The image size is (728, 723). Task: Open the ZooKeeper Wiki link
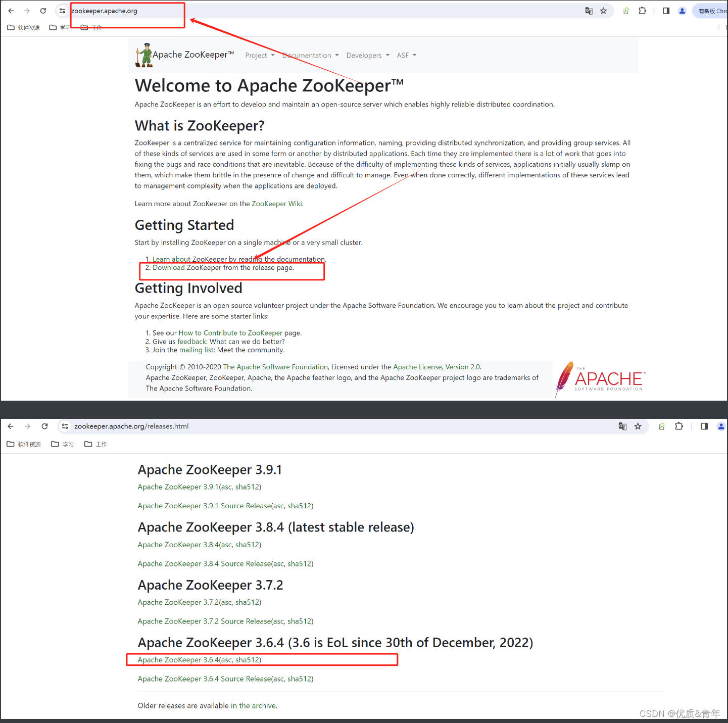[x=277, y=204]
